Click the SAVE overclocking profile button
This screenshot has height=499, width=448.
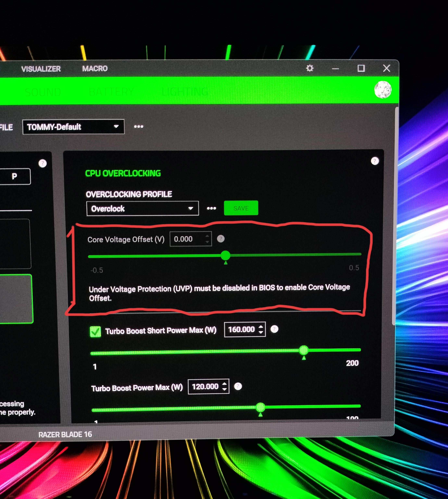(241, 208)
